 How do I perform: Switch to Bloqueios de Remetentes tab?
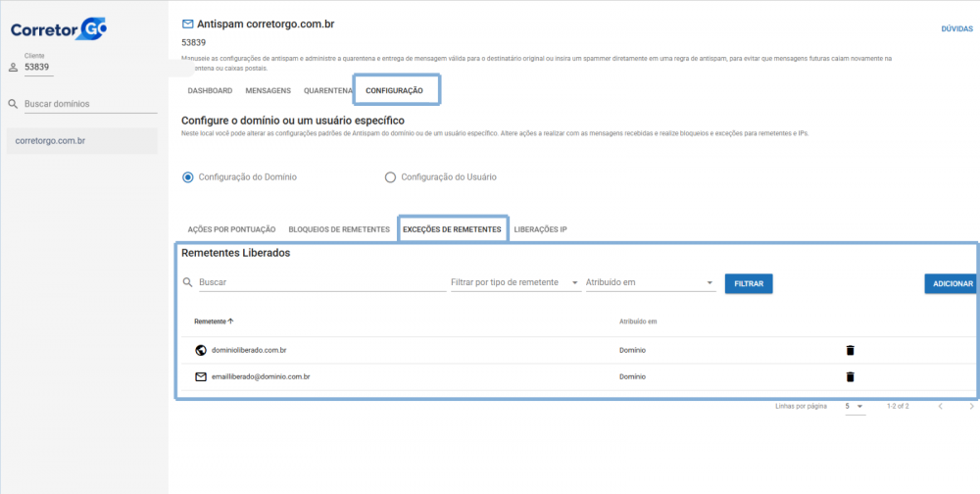[339, 229]
